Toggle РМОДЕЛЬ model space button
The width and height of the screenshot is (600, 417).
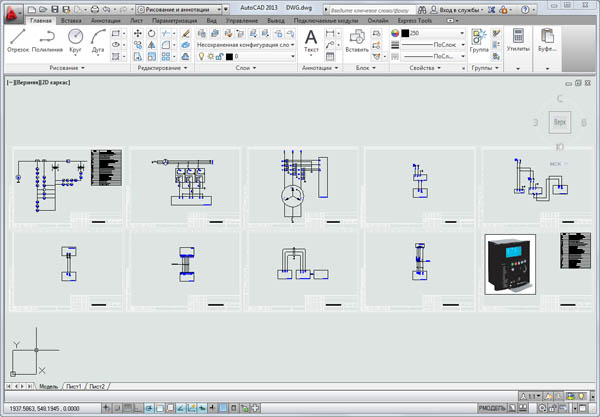492,408
